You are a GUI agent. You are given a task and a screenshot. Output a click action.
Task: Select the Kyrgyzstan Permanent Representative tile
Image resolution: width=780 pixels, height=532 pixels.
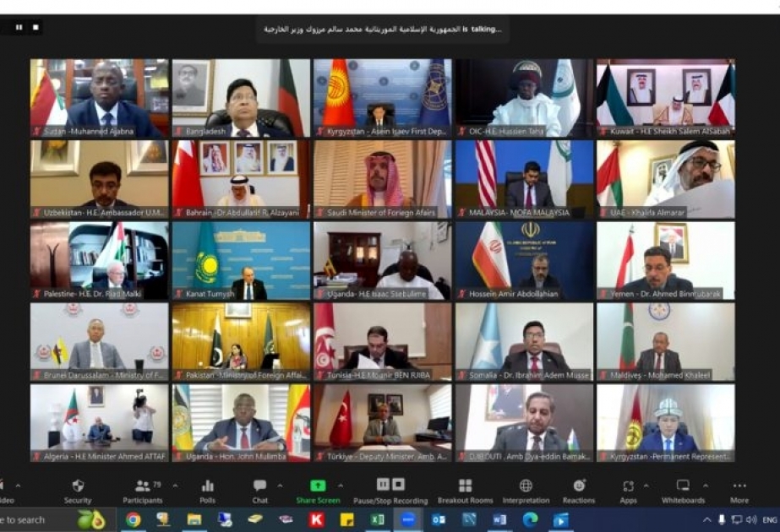coord(666,422)
